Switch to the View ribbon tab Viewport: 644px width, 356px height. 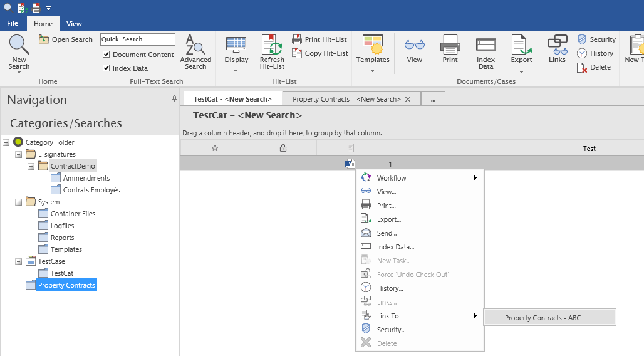coord(74,24)
